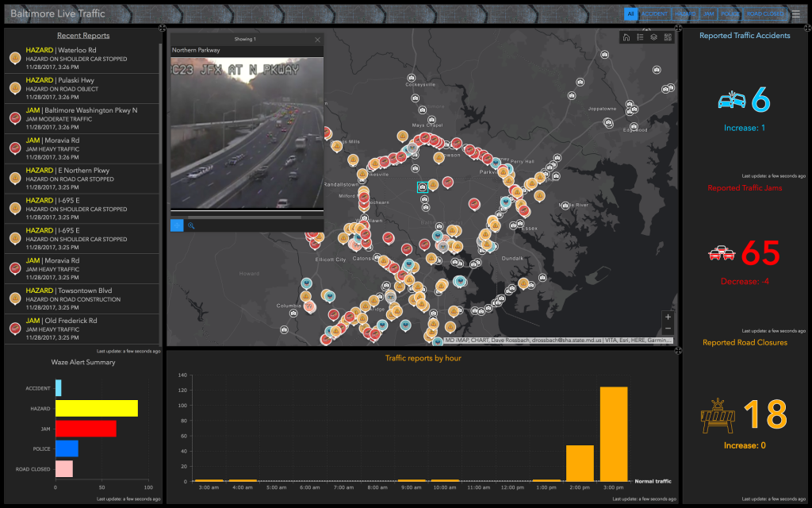Toggle the ROAD CLOSED filter in the header
812x508 pixels.
(x=764, y=13)
